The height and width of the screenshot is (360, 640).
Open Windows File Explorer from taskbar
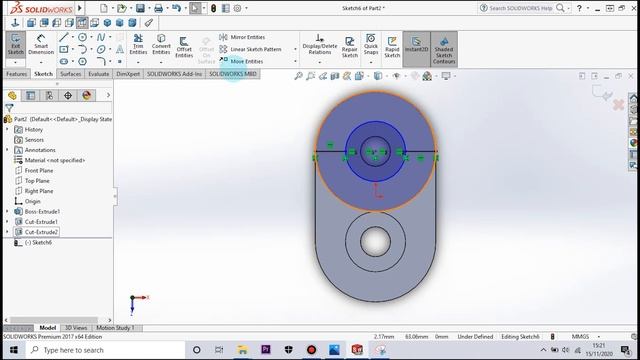pyautogui.click(x=242, y=350)
